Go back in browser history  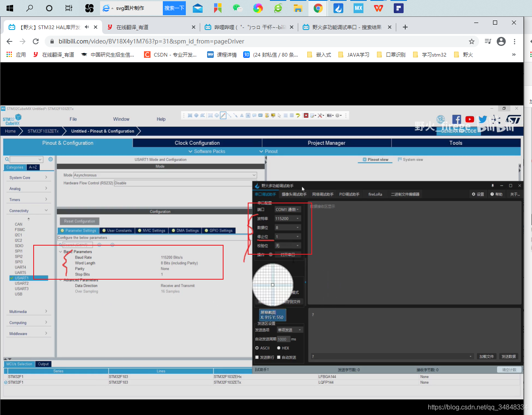(x=9, y=41)
